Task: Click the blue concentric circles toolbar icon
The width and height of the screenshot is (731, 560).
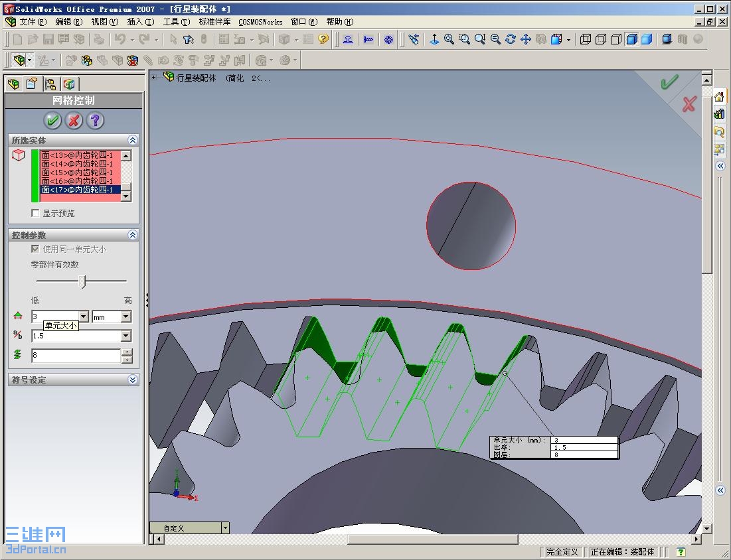Action: click(x=389, y=39)
